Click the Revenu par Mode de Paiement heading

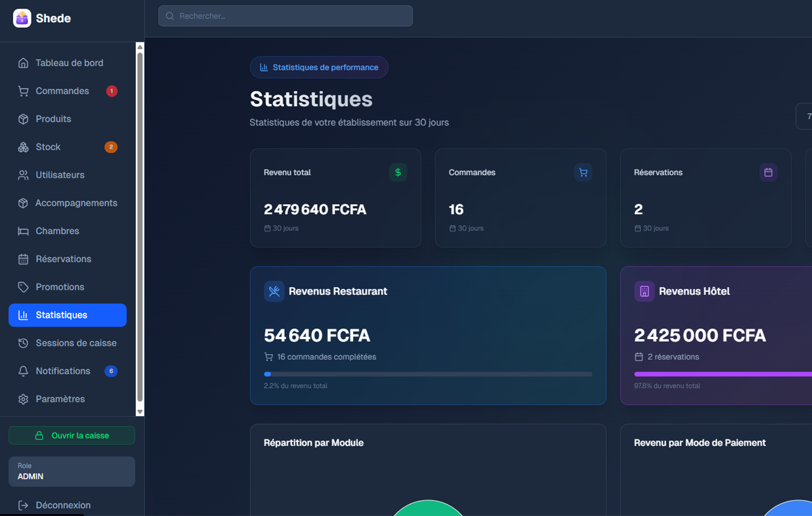[x=700, y=442]
